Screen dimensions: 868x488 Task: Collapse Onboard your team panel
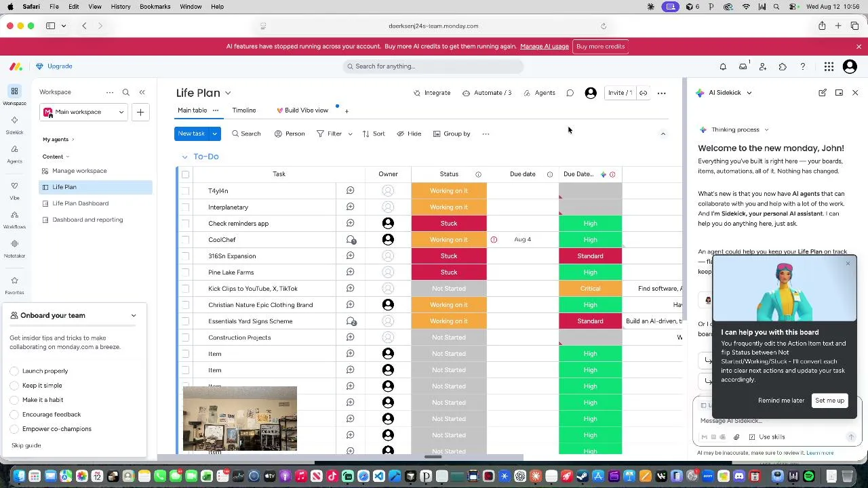pyautogui.click(x=134, y=315)
